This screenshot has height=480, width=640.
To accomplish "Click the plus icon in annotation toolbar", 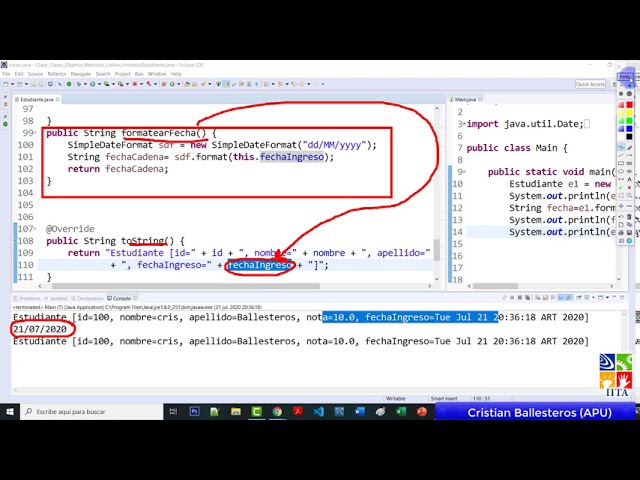I will 621,206.
